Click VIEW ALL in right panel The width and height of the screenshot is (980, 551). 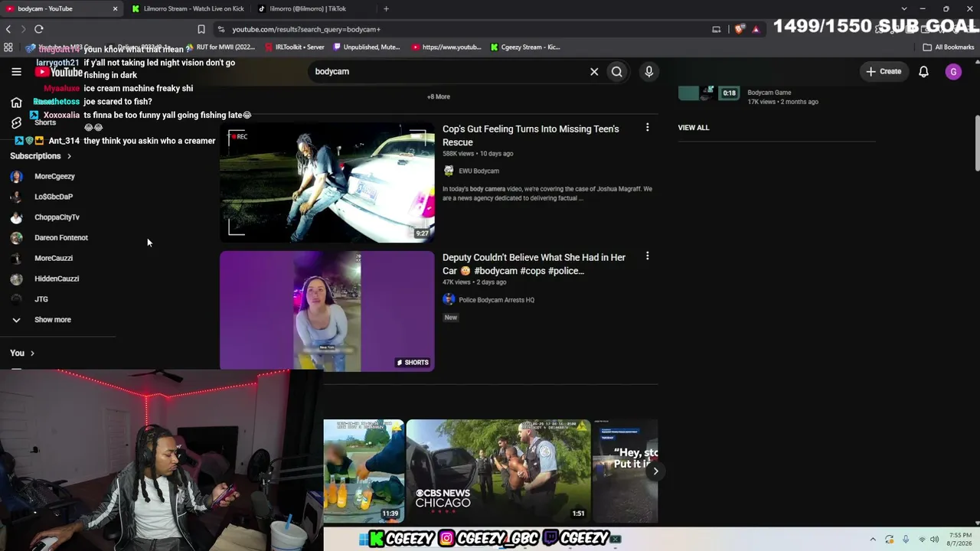point(694,128)
